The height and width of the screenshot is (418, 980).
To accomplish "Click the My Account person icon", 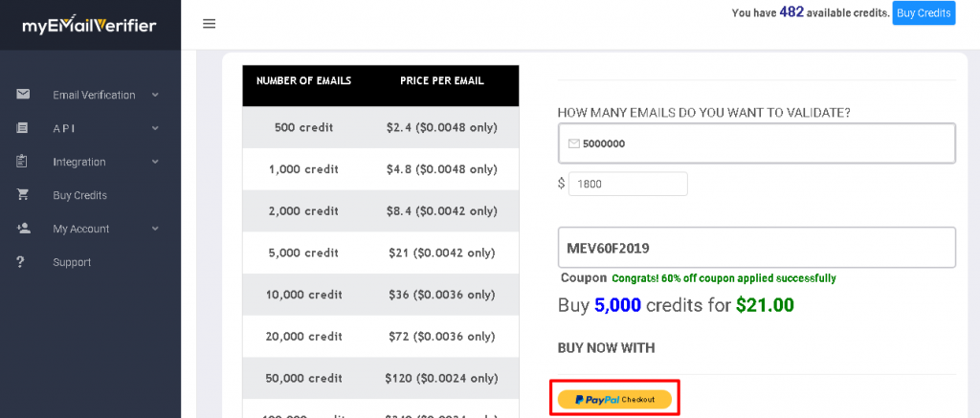I will 23,228.
